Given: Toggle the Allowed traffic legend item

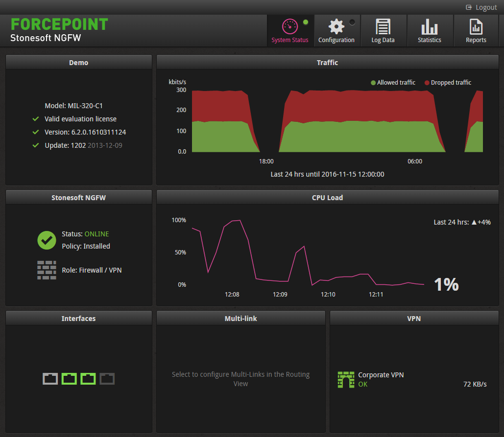Looking at the screenshot, I should click(393, 83).
